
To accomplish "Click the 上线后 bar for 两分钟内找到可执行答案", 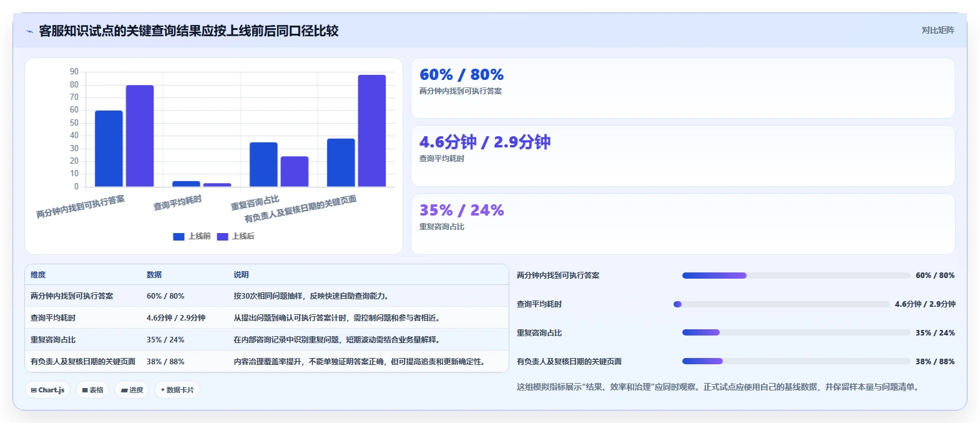I will tap(140, 136).
